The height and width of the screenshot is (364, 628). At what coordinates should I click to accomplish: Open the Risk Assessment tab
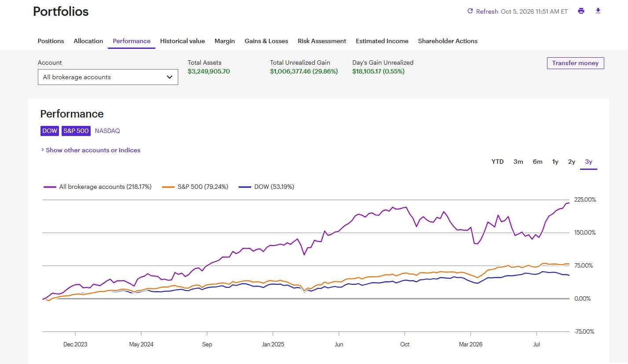tap(322, 41)
